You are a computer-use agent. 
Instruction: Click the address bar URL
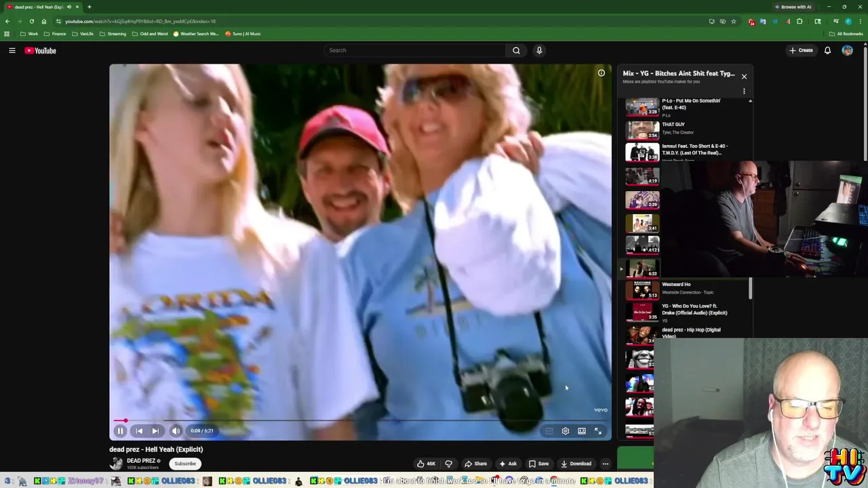140,21
